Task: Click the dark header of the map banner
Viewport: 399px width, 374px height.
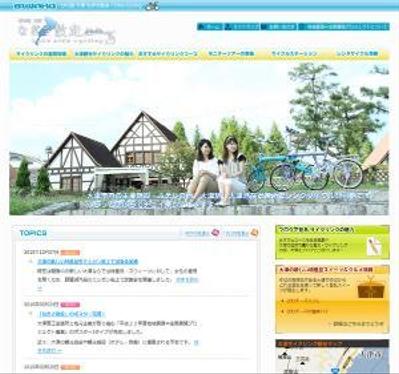Action: 332,344
